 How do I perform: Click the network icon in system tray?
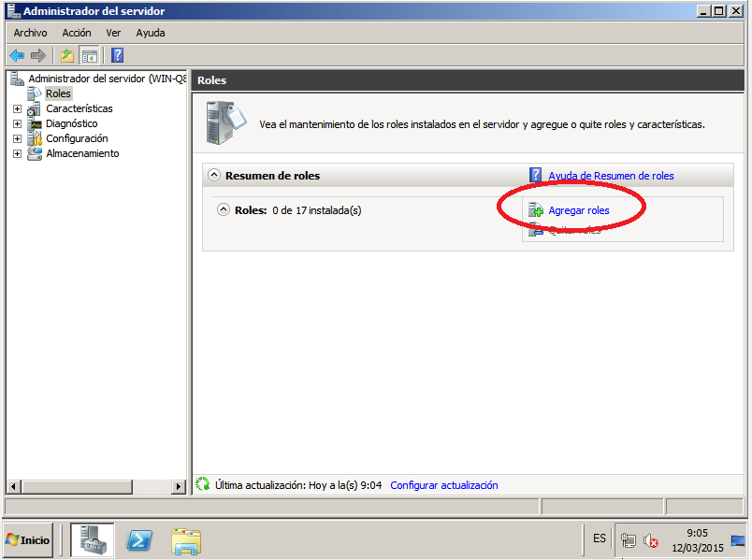point(628,540)
